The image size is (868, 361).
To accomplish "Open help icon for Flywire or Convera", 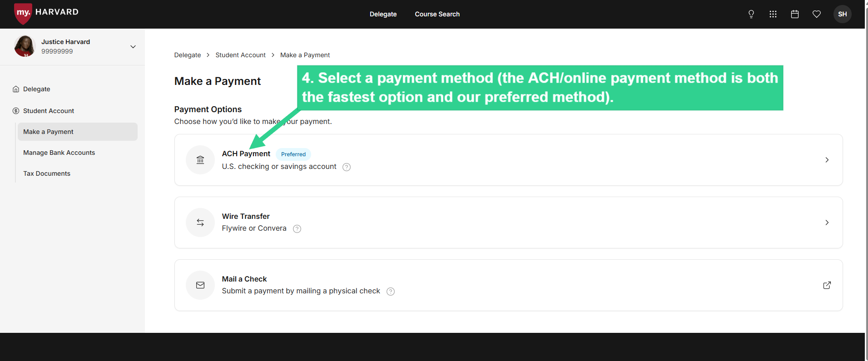I will tap(297, 229).
